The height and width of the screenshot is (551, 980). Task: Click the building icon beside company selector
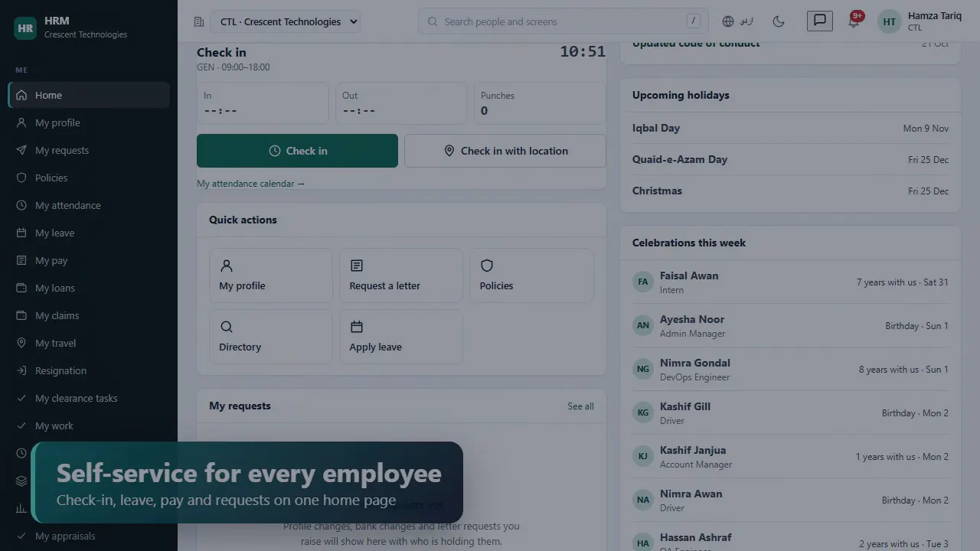coord(199,21)
